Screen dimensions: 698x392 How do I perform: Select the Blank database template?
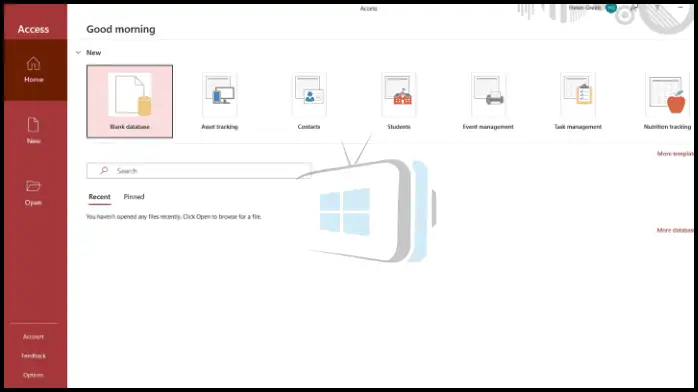(x=130, y=101)
